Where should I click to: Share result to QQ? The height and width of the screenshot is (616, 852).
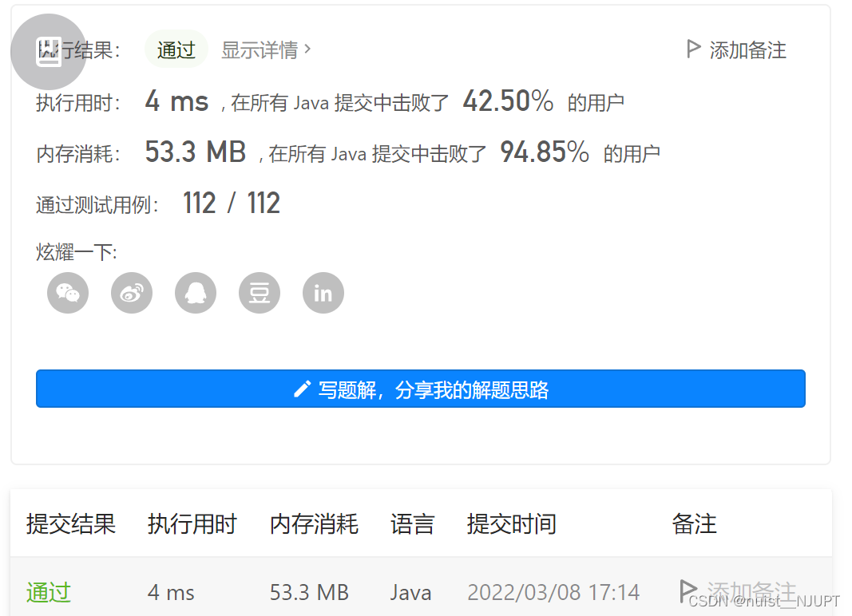(x=196, y=293)
